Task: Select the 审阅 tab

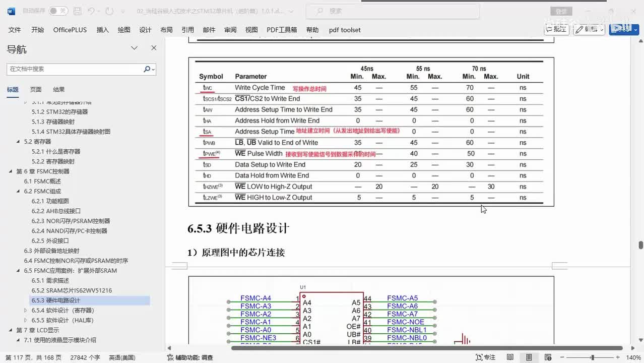Action: tap(230, 30)
